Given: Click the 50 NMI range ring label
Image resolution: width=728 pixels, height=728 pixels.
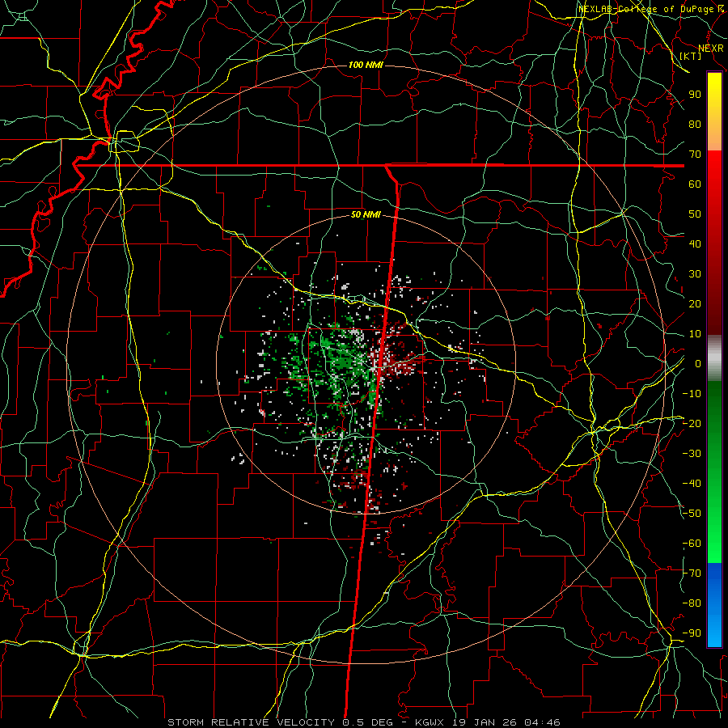Looking at the screenshot, I should [366, 214].
